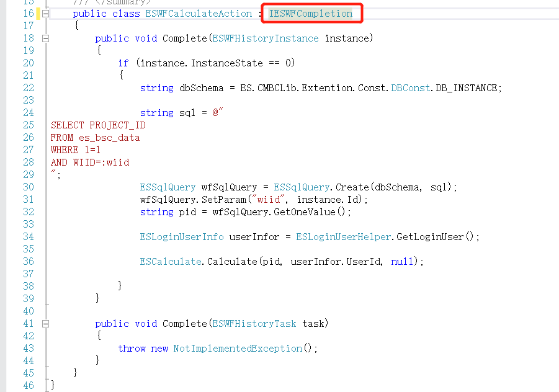Click ESSqlQuery type declaration on line 30
Screen dimensions: 559x392
coord(168,187)
